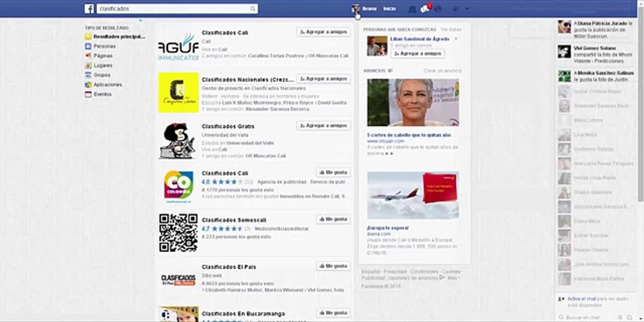Screen dimensions: 644x322
Task: Click the search magnifier icon in the search box
Action: pos(253,8)
